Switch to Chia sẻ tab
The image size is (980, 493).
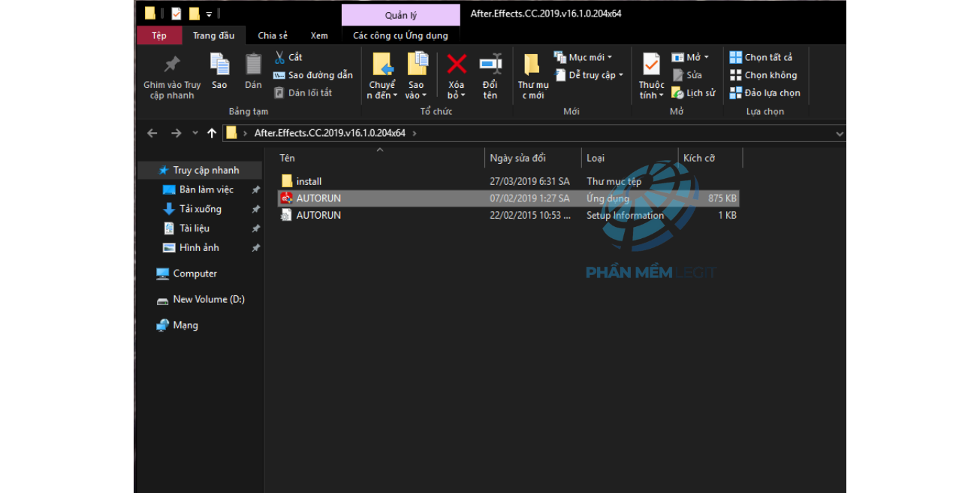click(x=273, y=35)
